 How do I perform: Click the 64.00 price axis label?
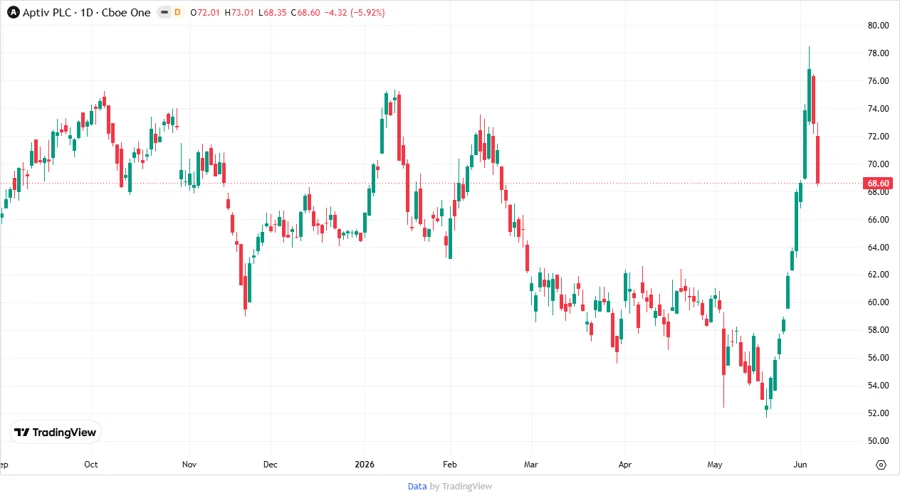tap(878, 247)
